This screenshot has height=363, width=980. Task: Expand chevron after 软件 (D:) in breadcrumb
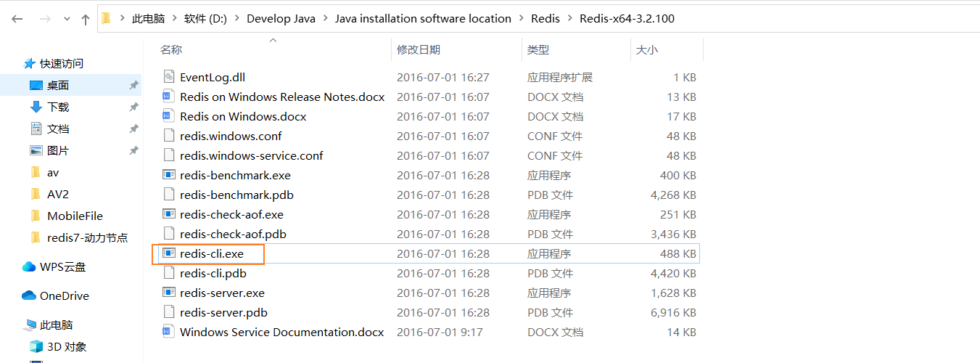(237, 18)
